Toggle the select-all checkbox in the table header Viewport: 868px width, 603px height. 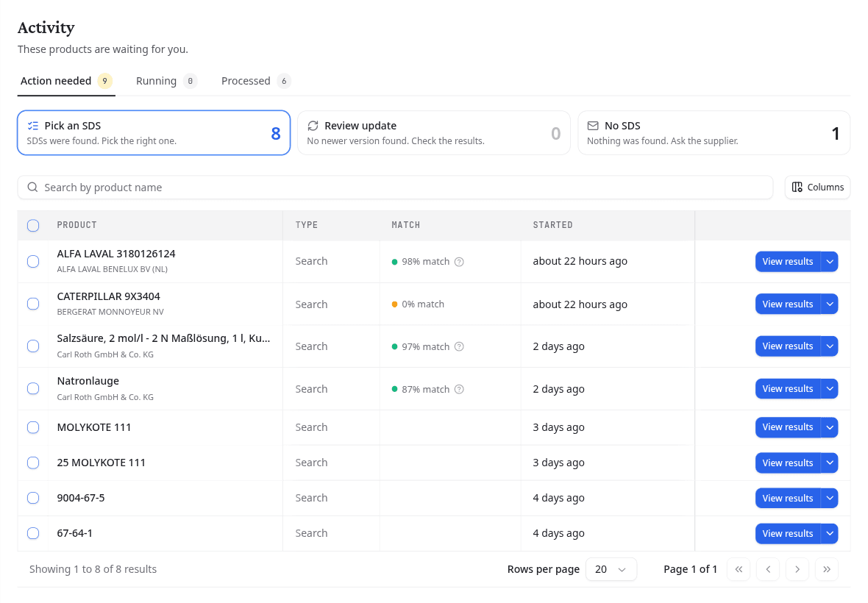[x=33, y=226]
